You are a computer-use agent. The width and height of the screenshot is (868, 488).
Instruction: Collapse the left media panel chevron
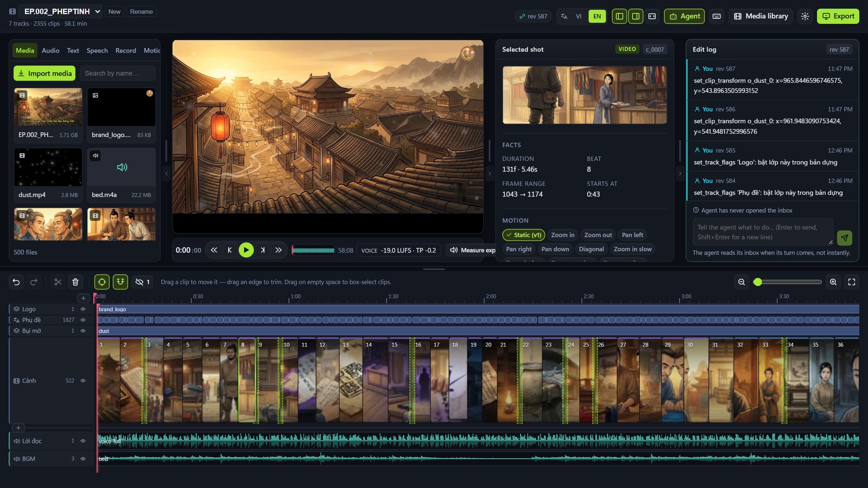(166, 174)
